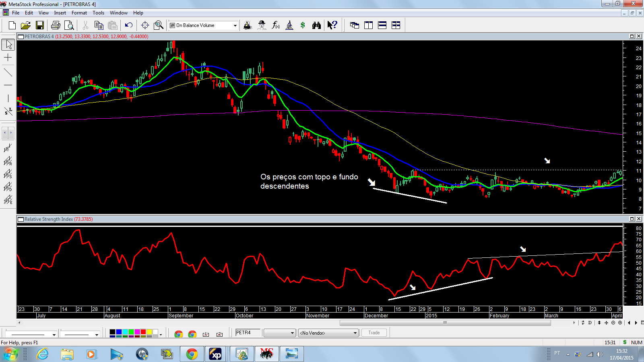Pick the green color swatch
The image size is (644, 362).
(x=131, y=332)
